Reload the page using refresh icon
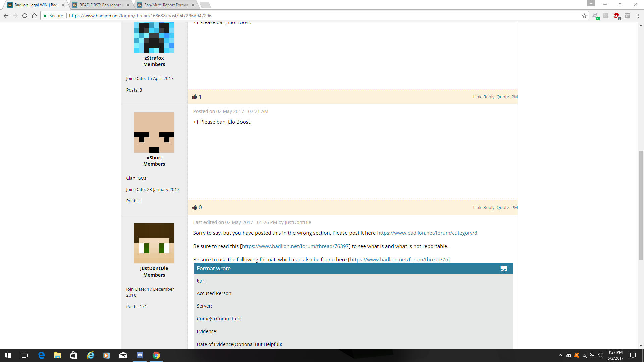This screenshot has height=362, width=644. 25,16
